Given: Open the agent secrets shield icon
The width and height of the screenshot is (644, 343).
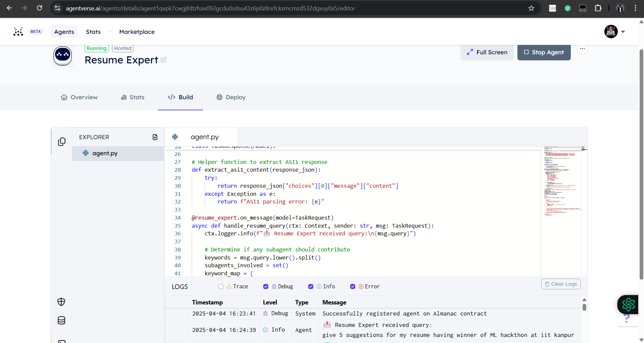Looking at the screenshot, I should (61, 302).
